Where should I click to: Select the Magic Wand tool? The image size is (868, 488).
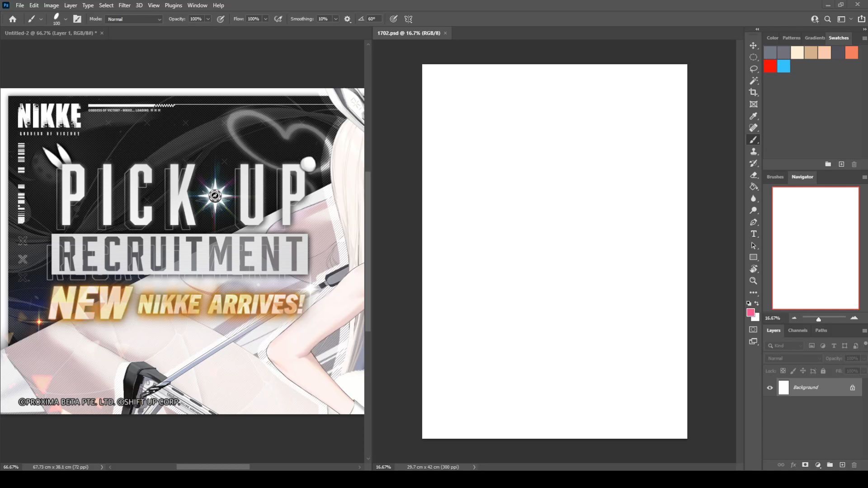(753, 81)
